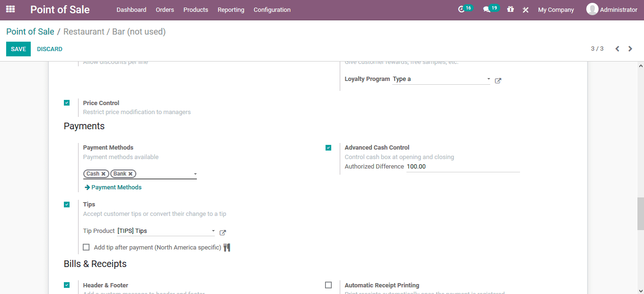Open the apps grid menu
The height and width of the screenshot is (294, 644).
tap(10, 9)
